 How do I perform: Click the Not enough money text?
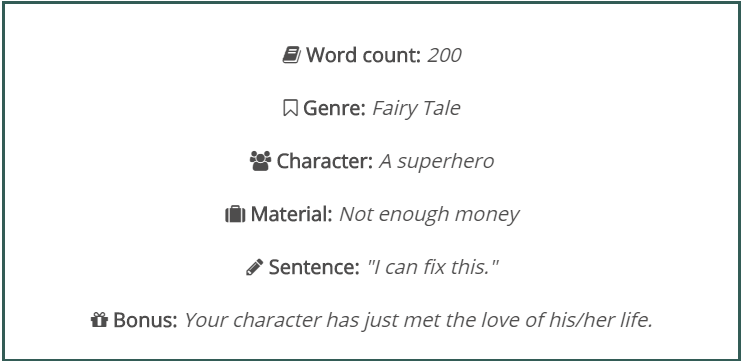429,215
